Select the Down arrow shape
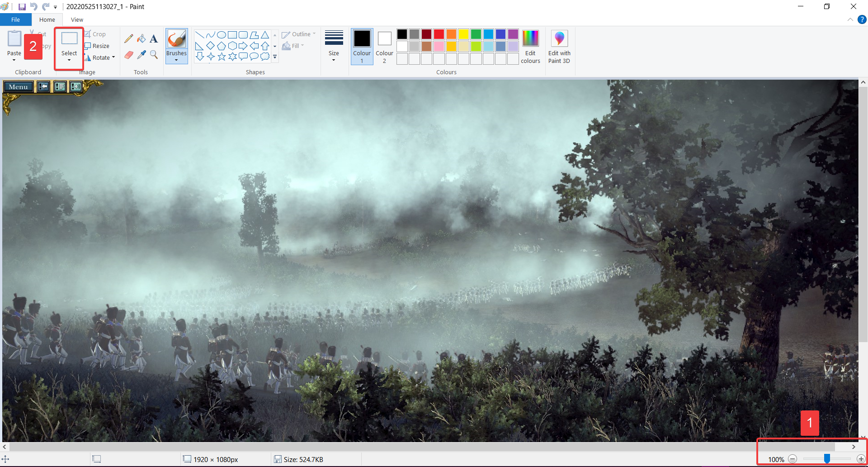The height and width of the screenshot is (467, 868). [200, 57]
